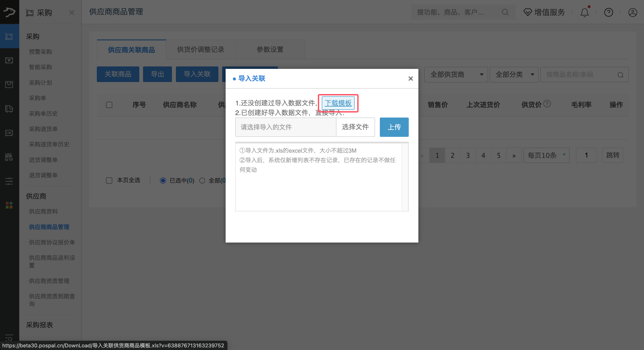644x350 pixels.
Task: Open the colorful apps grid icon
Action: [9, 205]
